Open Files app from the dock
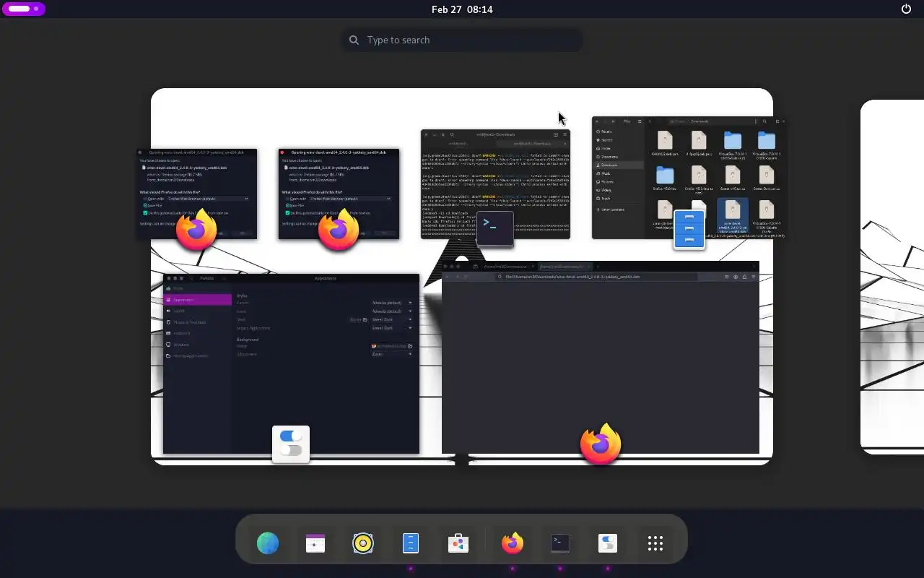Screen dimensions: 924x578 click(411, 543)
